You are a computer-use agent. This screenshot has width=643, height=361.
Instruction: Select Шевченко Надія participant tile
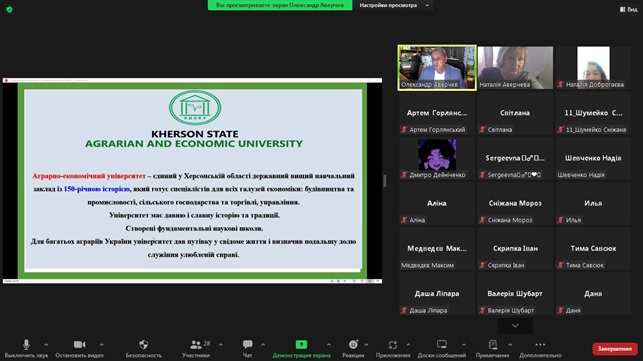593,158
